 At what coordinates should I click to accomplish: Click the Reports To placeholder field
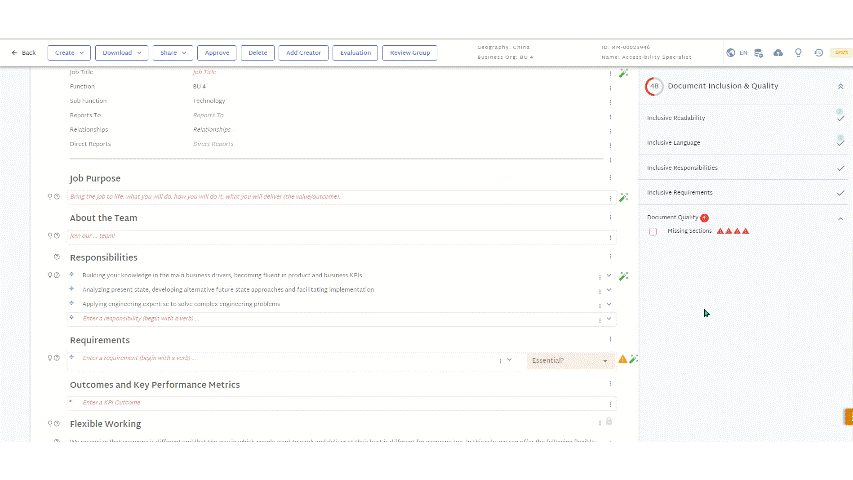point(208,115)
